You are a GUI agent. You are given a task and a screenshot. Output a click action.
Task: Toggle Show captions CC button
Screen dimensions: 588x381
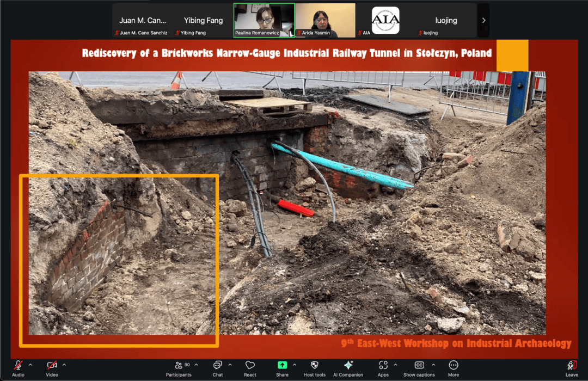(x=419, y=365)
